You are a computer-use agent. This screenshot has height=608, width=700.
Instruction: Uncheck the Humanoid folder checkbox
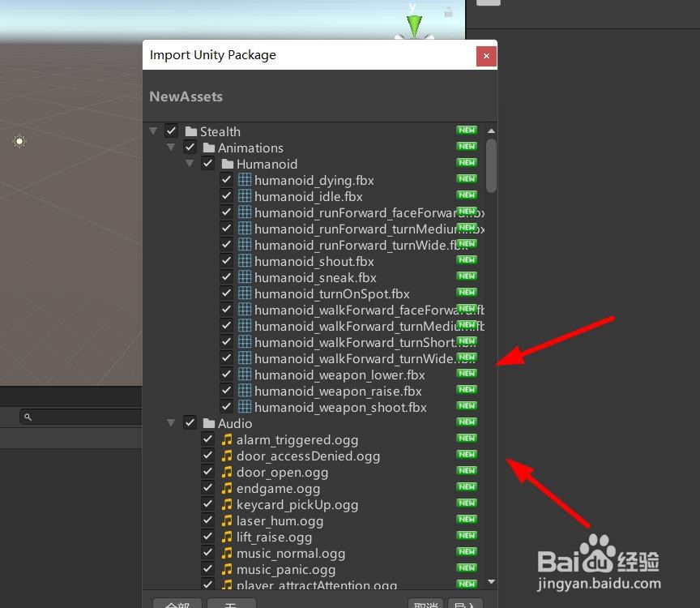[x=207, y=164]
